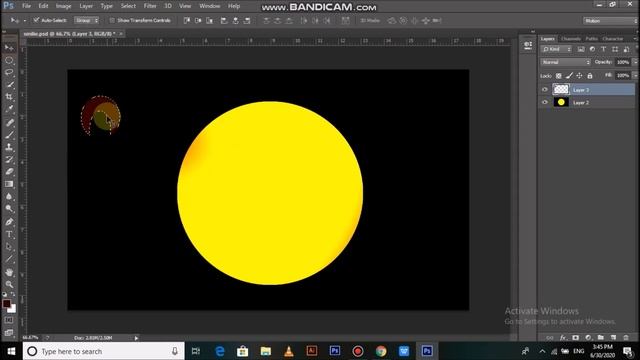Add a layer mask
This screenshot has width=640, height=360.
(x=576, y=338)
